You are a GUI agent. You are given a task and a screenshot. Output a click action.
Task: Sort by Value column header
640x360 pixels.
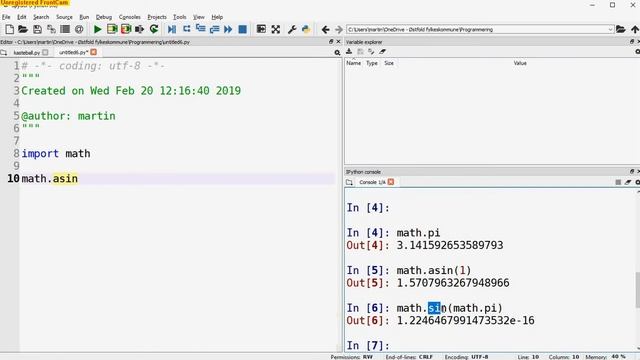pyautogui.click(x=520, y=63)
